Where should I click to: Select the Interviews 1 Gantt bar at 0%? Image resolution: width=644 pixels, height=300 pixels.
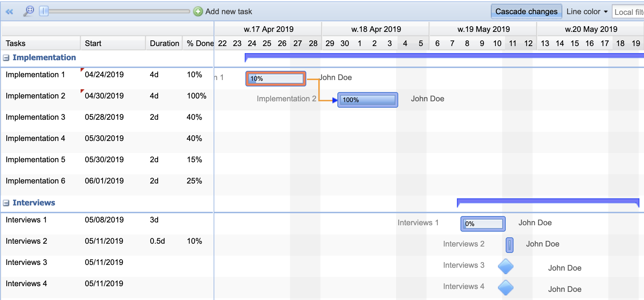(483, 224)
